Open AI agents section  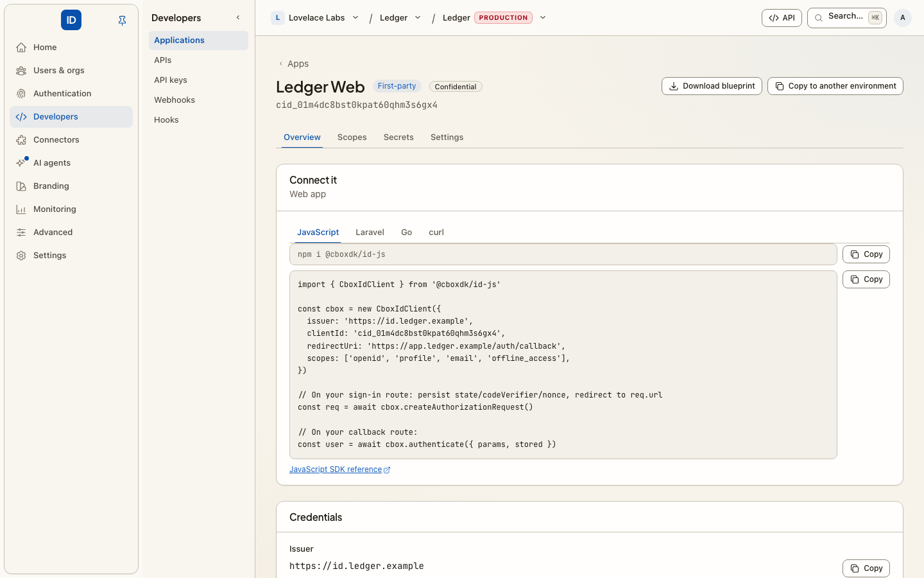[x=71, y=163]
